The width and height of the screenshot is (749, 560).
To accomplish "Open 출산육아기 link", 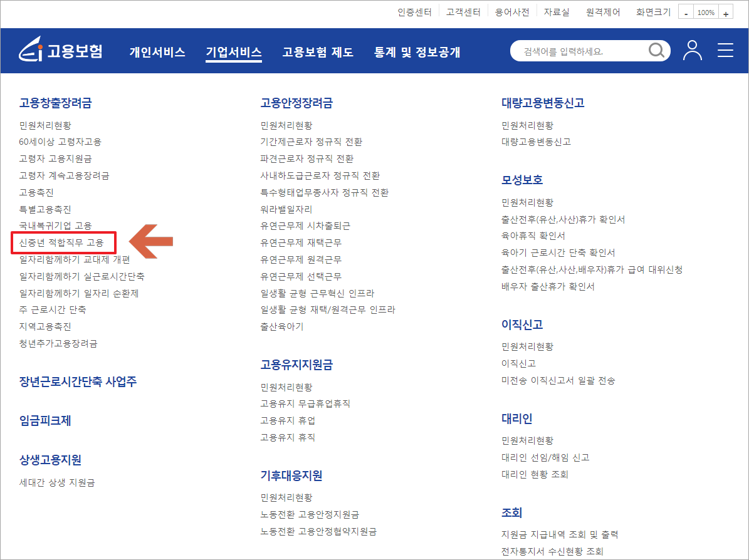I will (x=281, y=326).
